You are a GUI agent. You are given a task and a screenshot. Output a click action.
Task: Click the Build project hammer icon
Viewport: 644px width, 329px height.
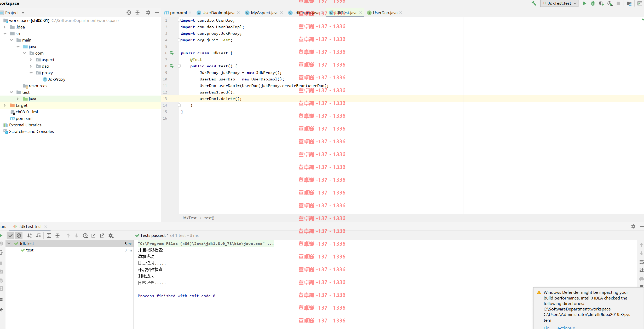point(534,3)
